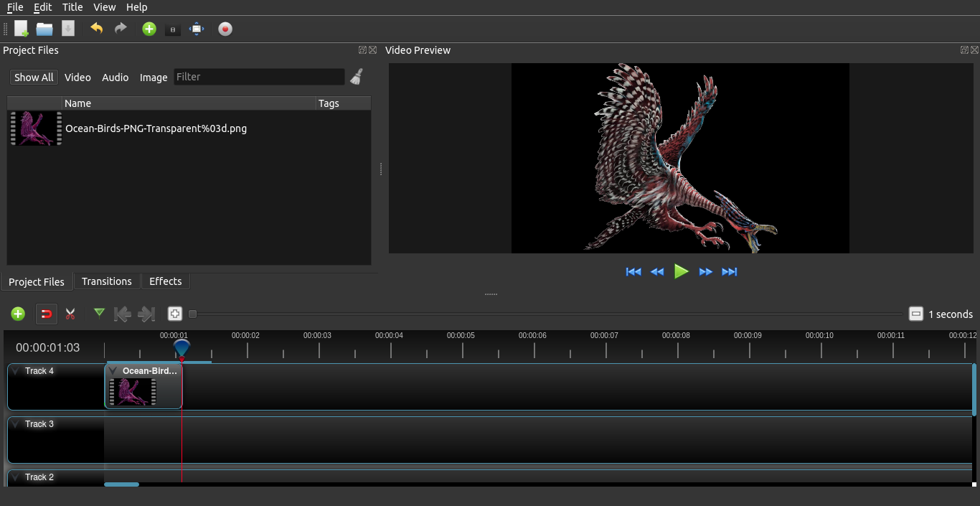Click the New Project icon
Viewport: 980px width, 506px height.
point(22,29)
